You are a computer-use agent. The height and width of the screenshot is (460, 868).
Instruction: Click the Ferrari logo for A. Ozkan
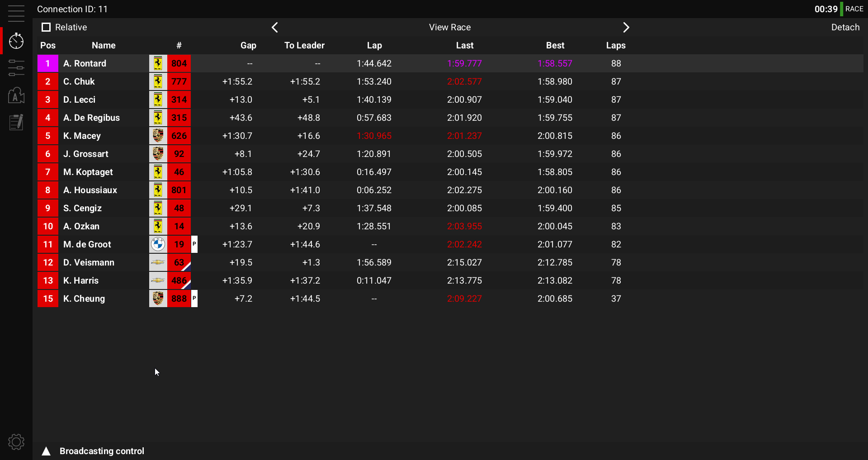[x=158, y=226]
